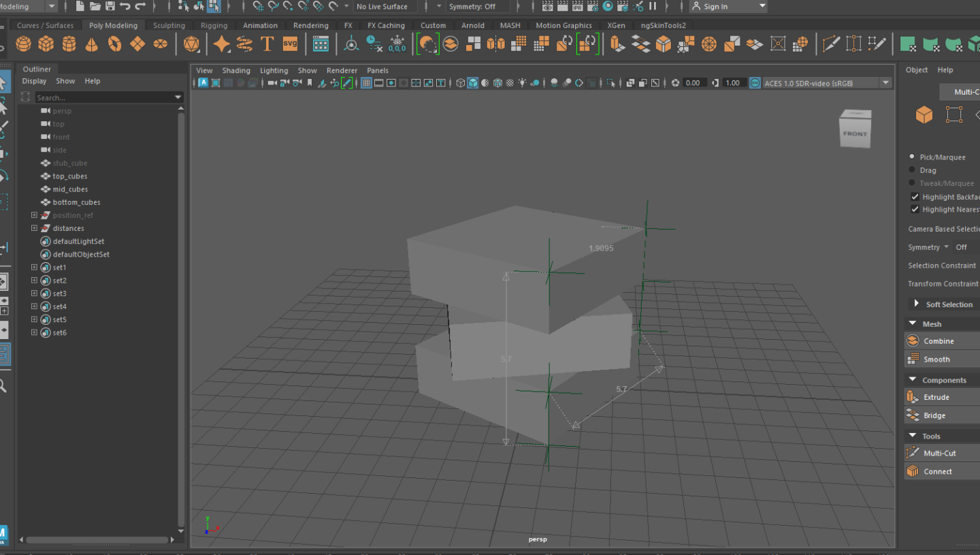Click the Multi-Cut button
The width and height of the screenshot is (980, 555).
pos(942,452)
